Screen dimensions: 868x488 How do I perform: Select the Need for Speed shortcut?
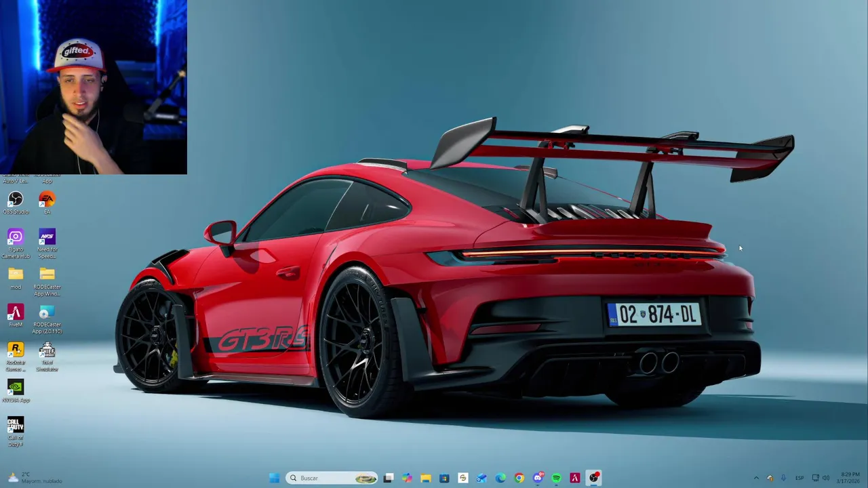tap(47, 243)
